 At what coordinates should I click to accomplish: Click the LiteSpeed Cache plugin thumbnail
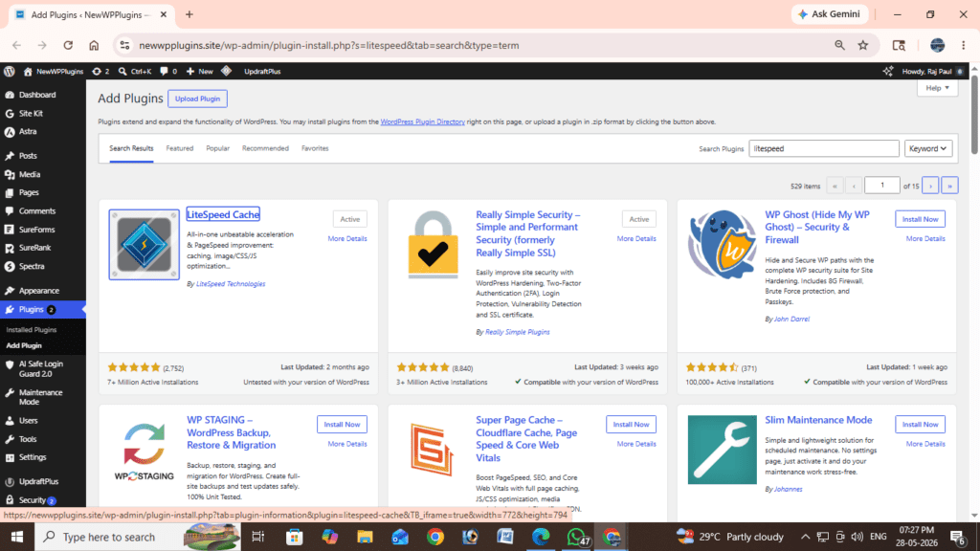click(144, 244)
